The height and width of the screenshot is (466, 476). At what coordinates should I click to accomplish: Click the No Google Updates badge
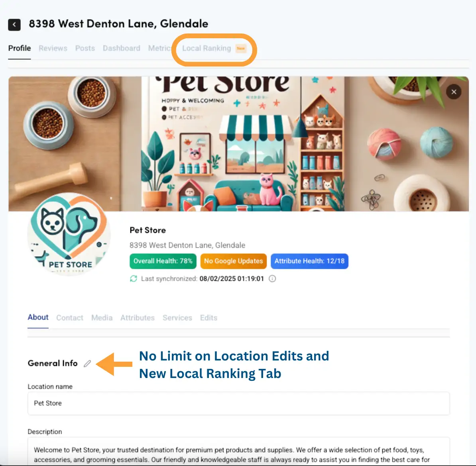pos(234,261)
